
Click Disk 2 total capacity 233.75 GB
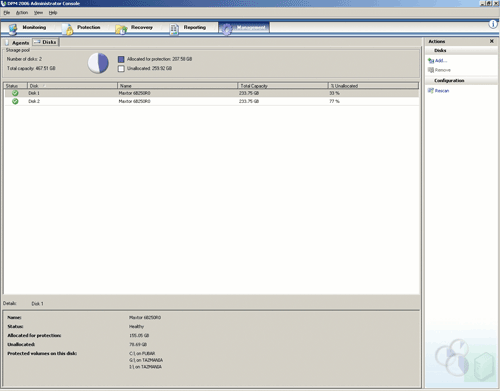(x=249, y=101)
